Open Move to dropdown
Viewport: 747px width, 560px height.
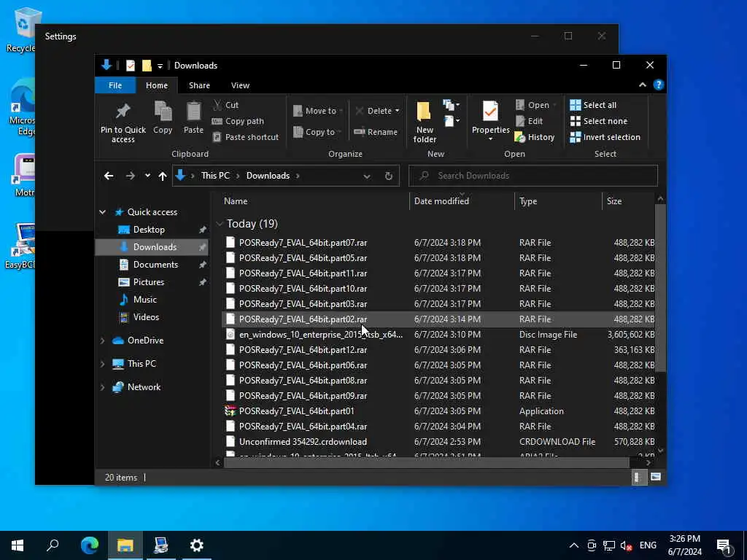pos(318,111)
